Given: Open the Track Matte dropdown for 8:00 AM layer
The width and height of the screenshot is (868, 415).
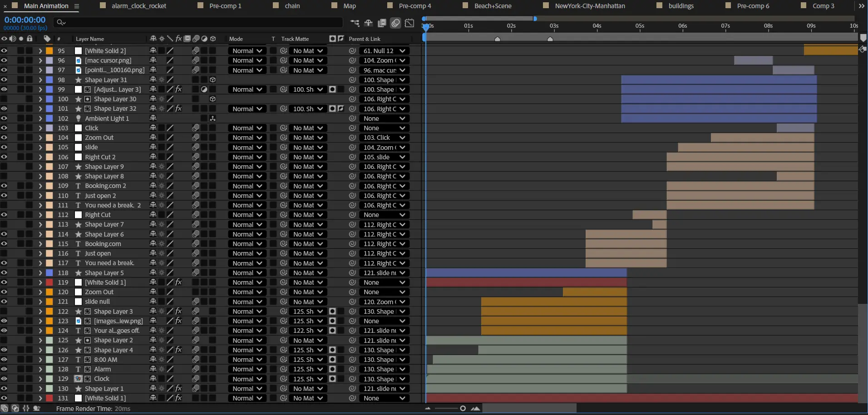Looking at the screenshot, I should pos(307,360).
